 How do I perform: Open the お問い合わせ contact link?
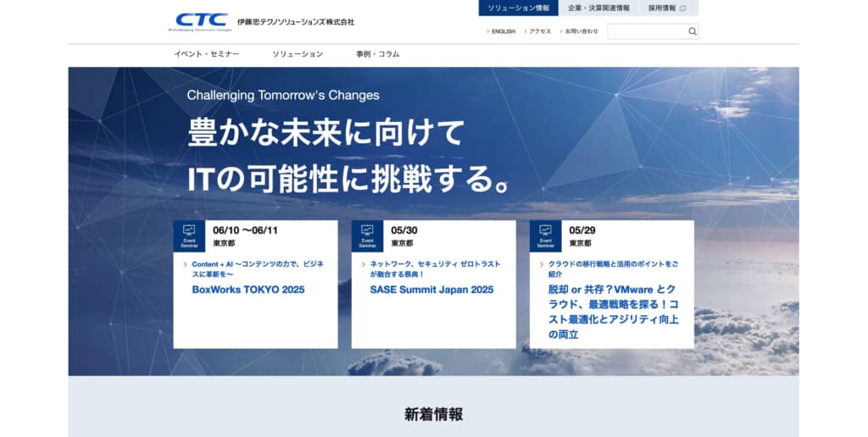tap(581, 31)
